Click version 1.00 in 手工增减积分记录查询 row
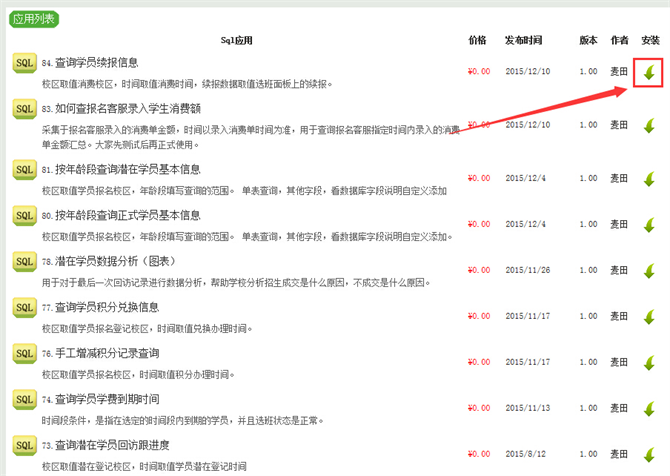670x476 pixels. tap(588, 362)
